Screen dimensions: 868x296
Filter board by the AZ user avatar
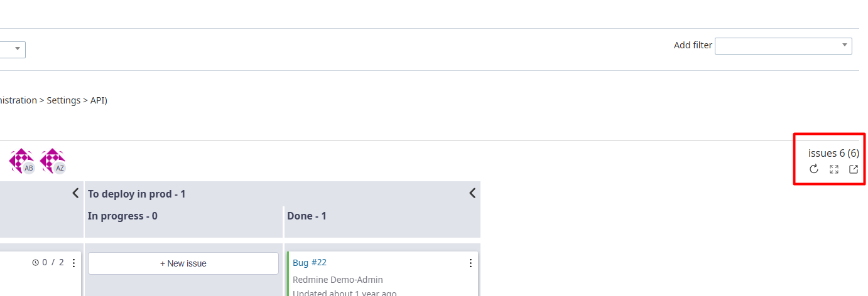coord(53,161)
